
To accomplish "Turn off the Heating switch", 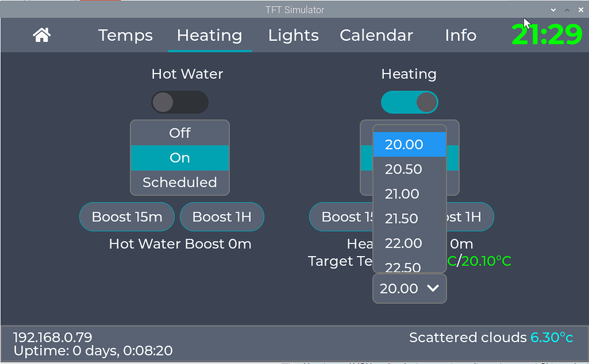I will click(410, 102).
